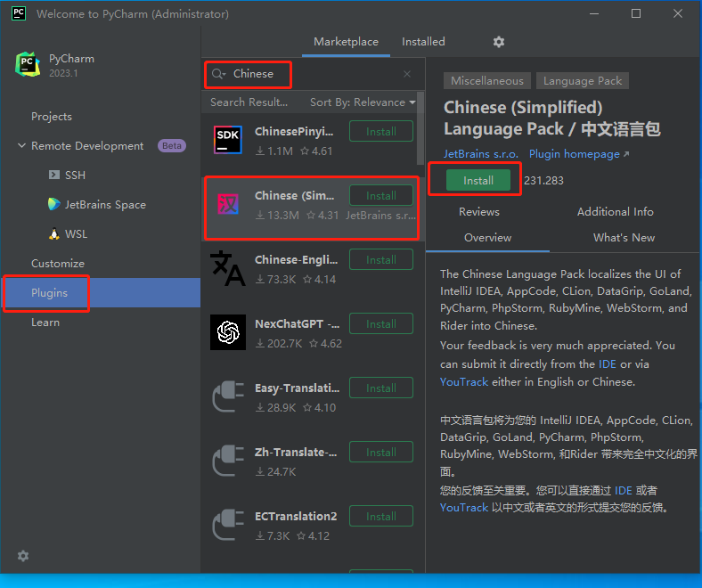Install Chinese (Sim...) plugin in list
This screenshot has width=702, height=588.
click(381, 195)
